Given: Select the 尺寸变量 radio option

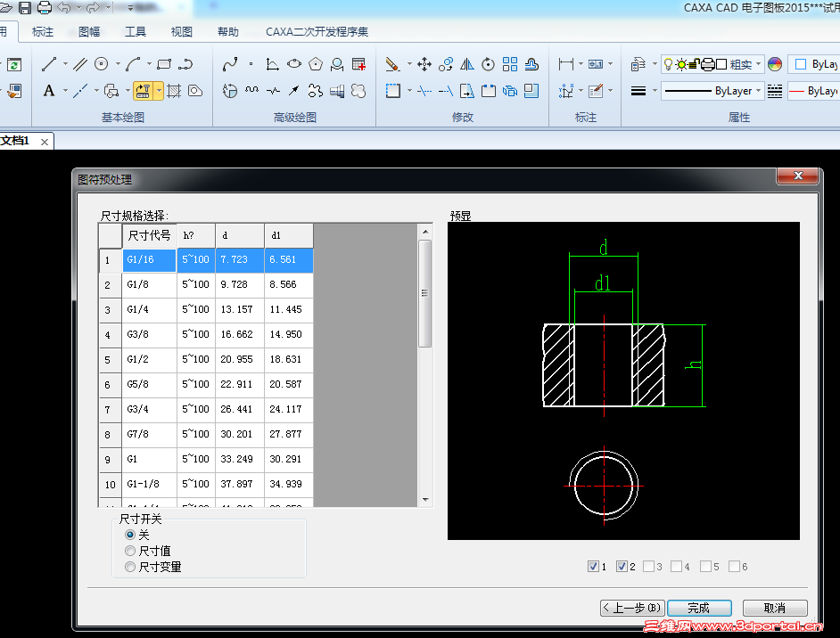Looking at the screenshot, I should tap(129, 567).
